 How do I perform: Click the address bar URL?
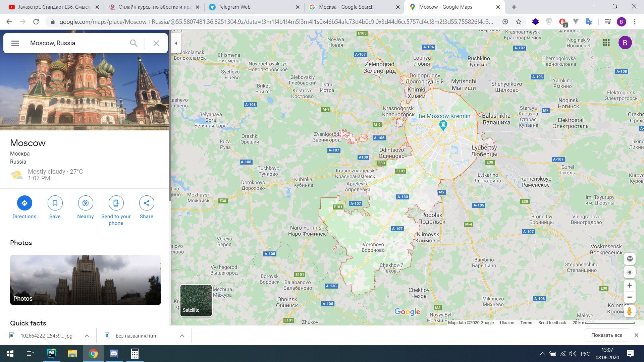[x=276, y=22]
